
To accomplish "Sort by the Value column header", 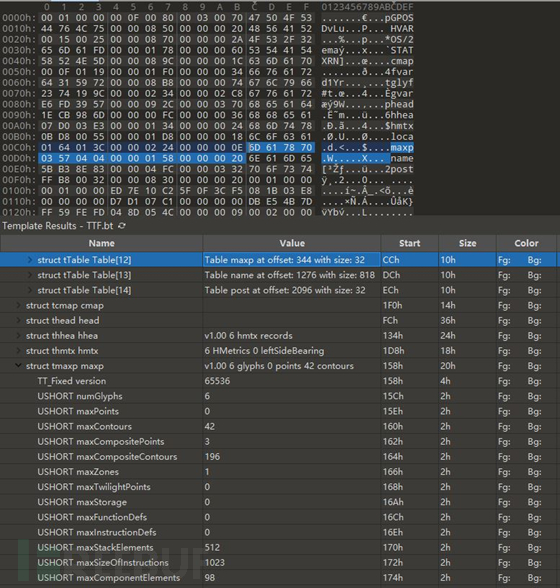I will pos(292,243).
